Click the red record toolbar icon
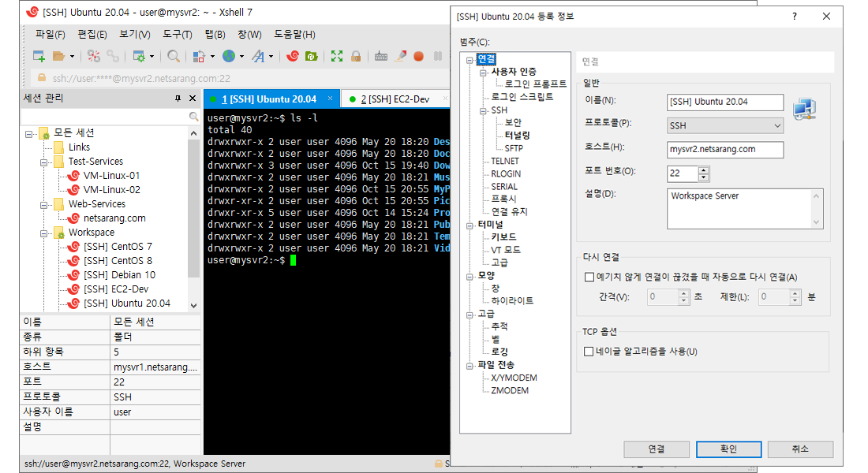 point(418,56)
